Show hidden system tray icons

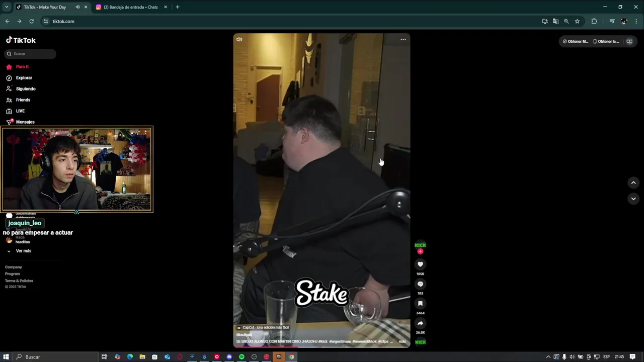[x=548, y=357]
